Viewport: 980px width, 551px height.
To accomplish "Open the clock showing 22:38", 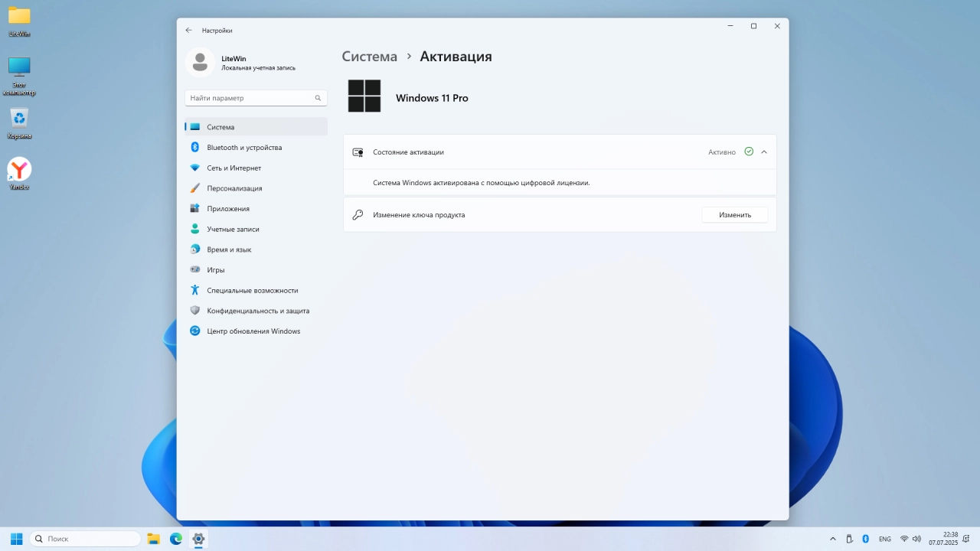I will 944,539.
